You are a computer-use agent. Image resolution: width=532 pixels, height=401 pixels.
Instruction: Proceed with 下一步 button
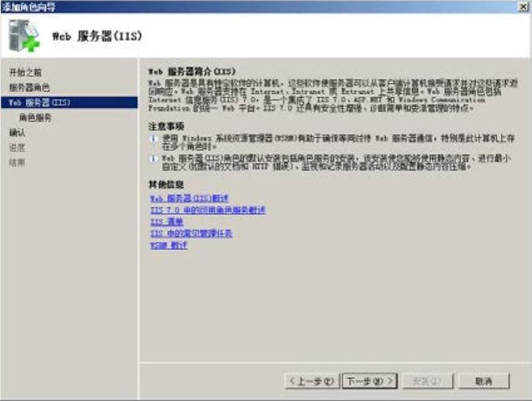(369, 382)
